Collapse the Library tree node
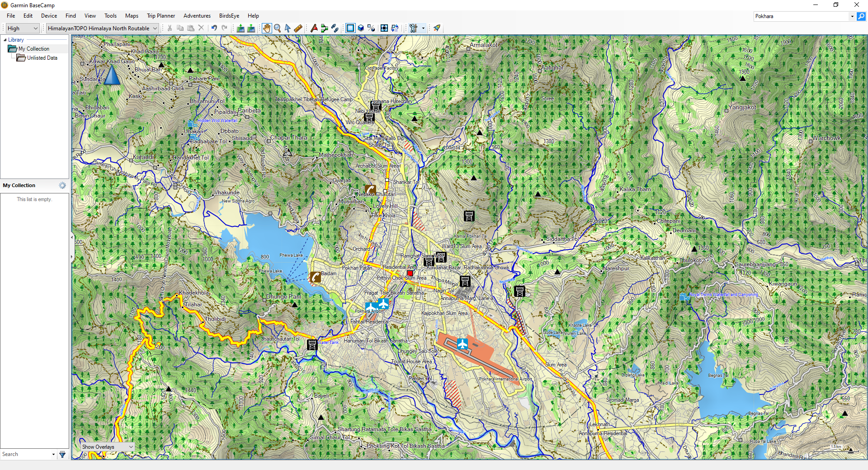 pyautogui.click(x=5, y=40)
